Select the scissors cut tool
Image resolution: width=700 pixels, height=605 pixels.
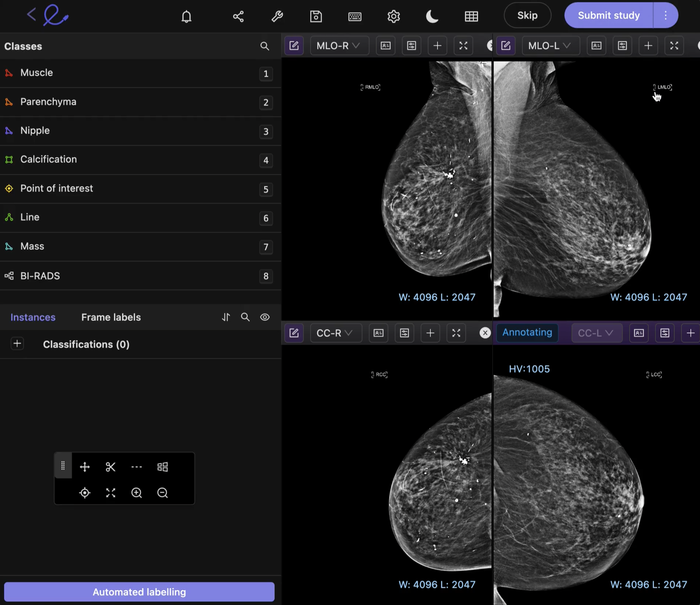click(x=111, y=467)
